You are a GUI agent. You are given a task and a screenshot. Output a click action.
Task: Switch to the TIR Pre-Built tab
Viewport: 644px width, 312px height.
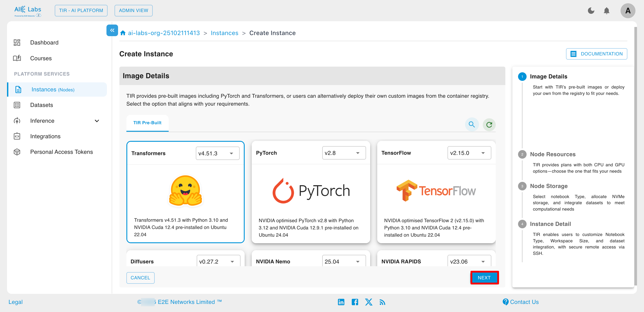147,123
